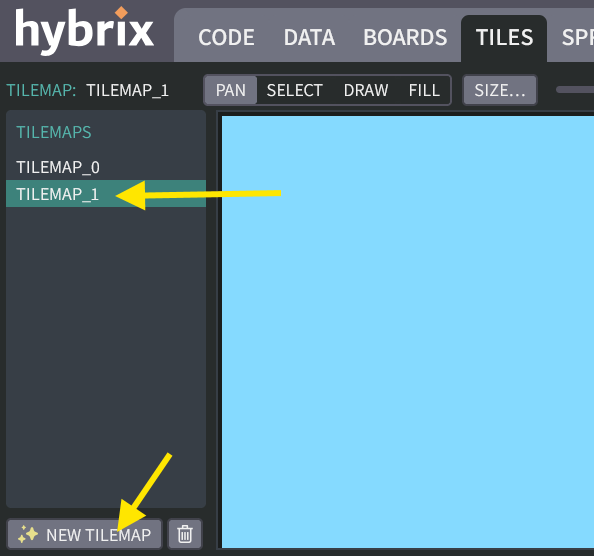Image resolution: width=594 pixels, height=556 pixels.
Task: Switch to the DATA tab
Action: click(x=309, y=37)
